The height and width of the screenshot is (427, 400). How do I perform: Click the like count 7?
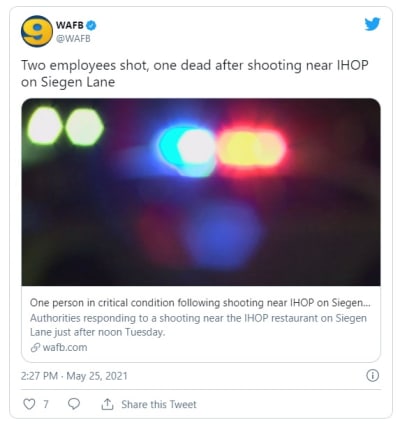[x=46, y=404]
